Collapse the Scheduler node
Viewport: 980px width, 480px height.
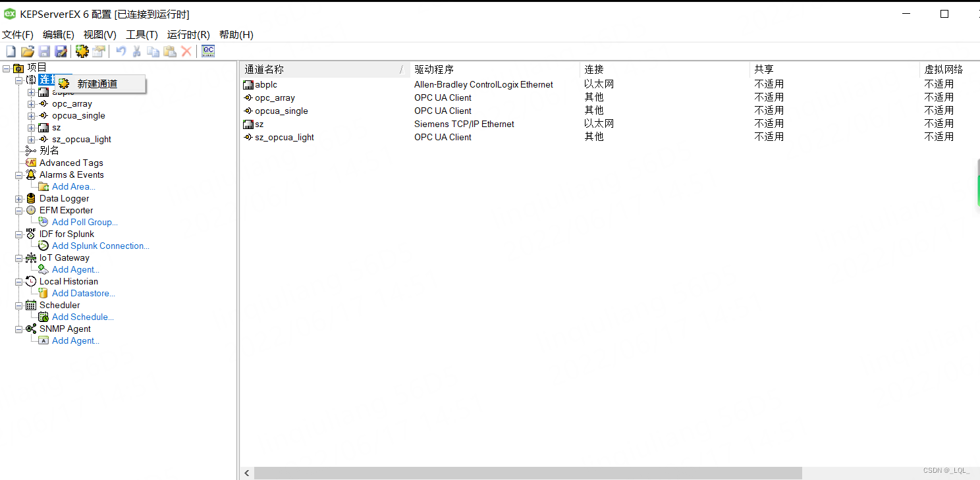18,305
